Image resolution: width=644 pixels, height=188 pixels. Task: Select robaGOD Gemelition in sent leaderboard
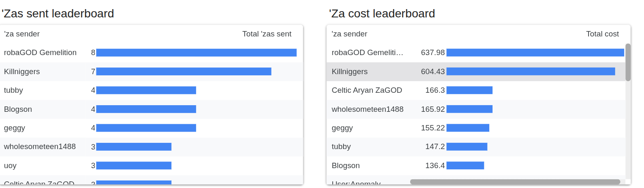click(x=40, y=53)
